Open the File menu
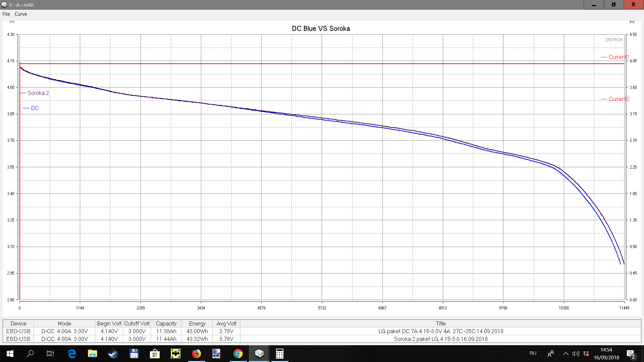644x362 pixels. (6, 14)
